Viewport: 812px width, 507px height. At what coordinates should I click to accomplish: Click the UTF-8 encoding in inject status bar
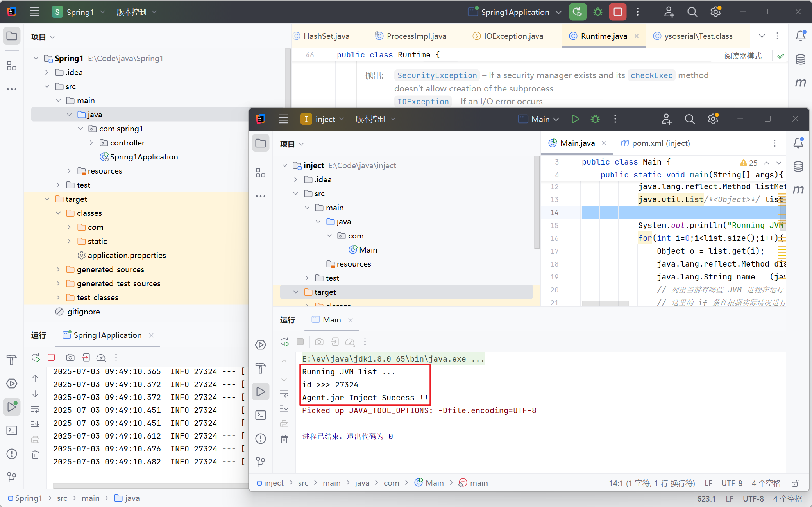coord(732,483)
